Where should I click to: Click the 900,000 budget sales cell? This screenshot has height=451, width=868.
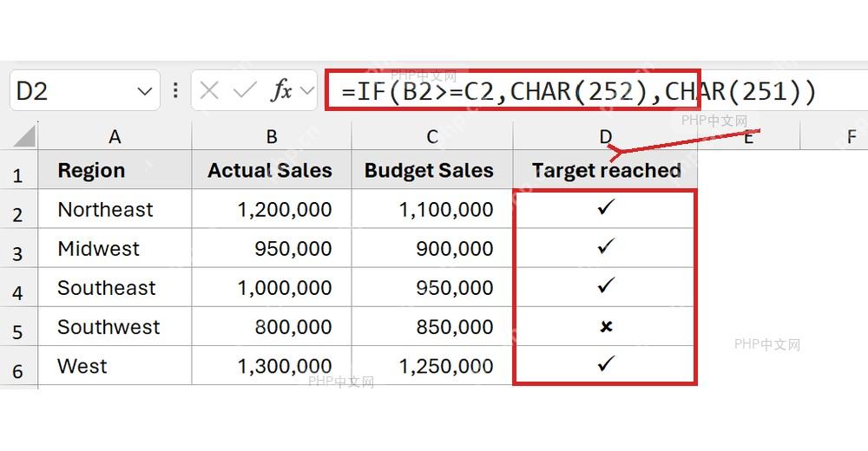(432, 248)
